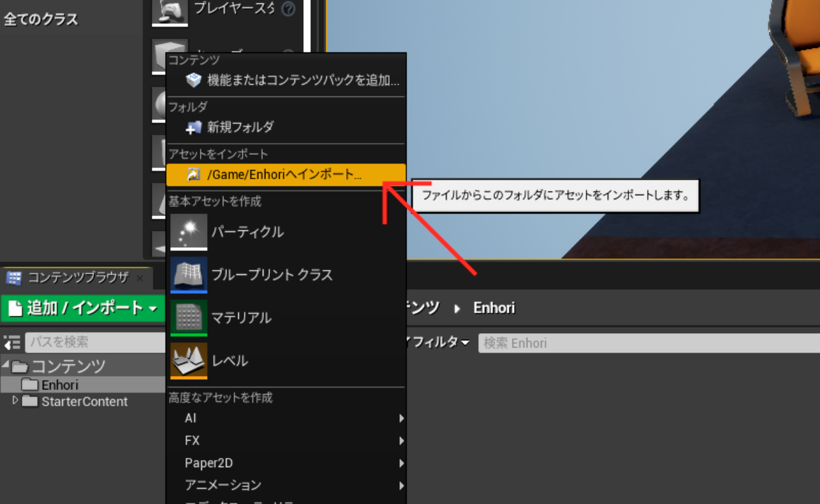Click the Blueprint Class icon
This screenshot has width=820, height=504.
coord(188,274)
